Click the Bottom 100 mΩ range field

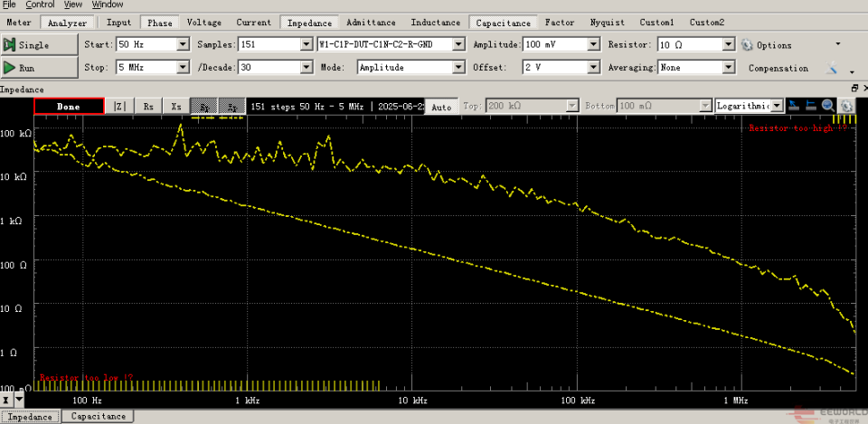[664, 106]
